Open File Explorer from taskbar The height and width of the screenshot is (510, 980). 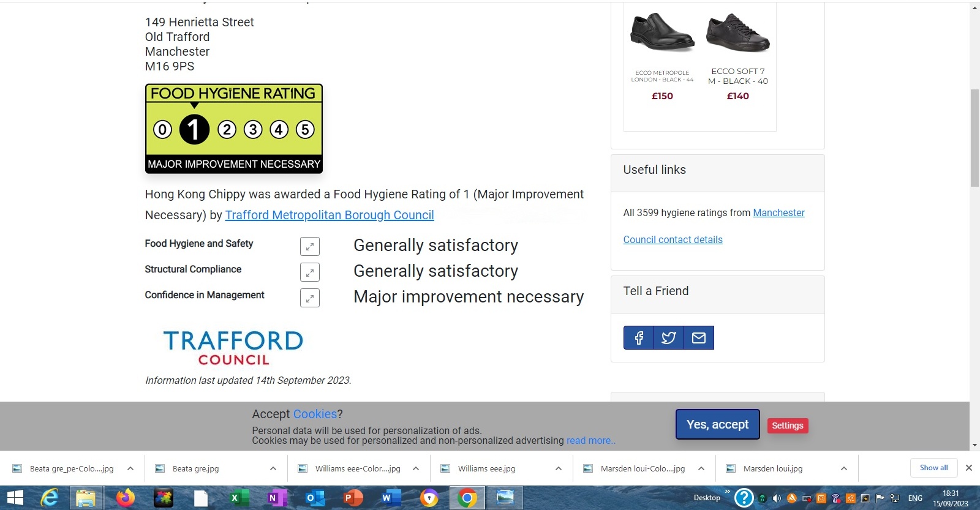pos(86,498)
